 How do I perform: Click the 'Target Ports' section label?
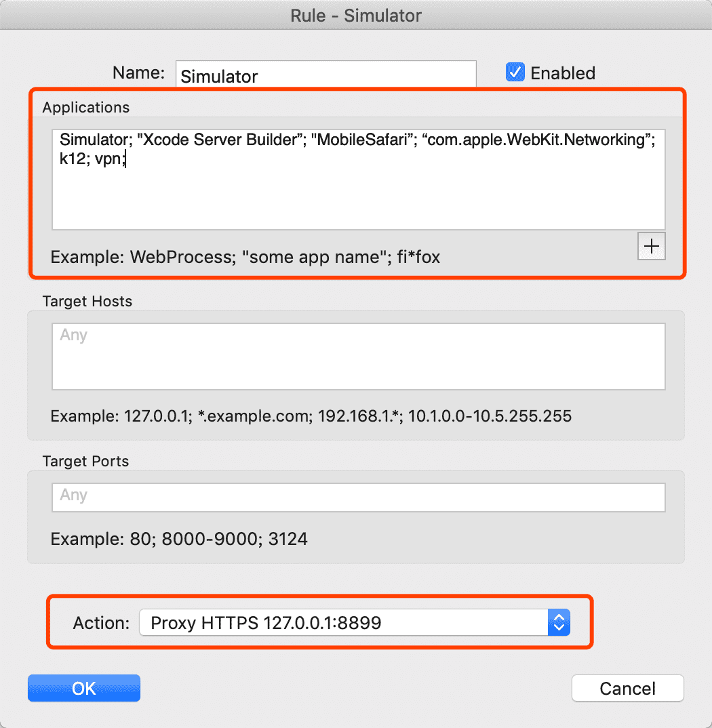85,461
